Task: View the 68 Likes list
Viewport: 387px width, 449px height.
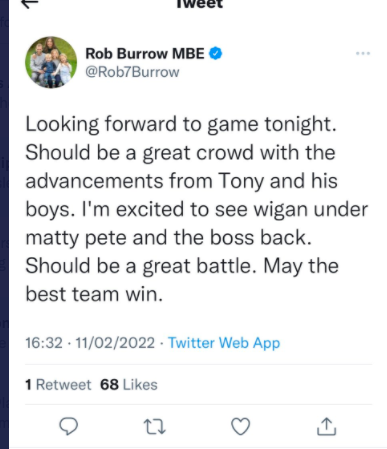Action: click(x=129, y=385)
